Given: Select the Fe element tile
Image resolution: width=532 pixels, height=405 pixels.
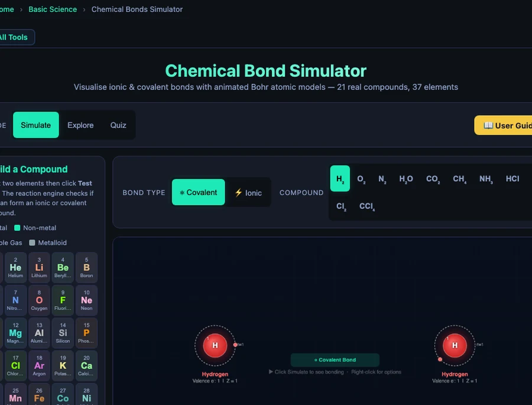Looking at the screenshot, I should tap(40, 394).
